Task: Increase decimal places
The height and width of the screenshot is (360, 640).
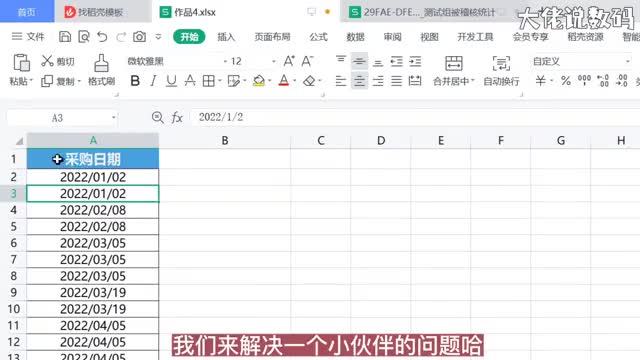Action: 603,80
